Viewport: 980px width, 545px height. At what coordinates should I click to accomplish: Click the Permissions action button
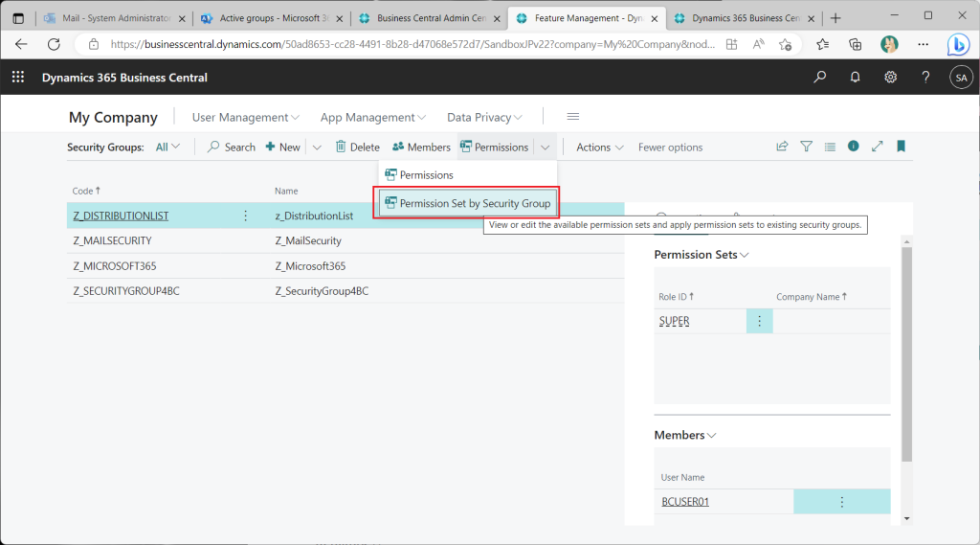coord(495,148)
